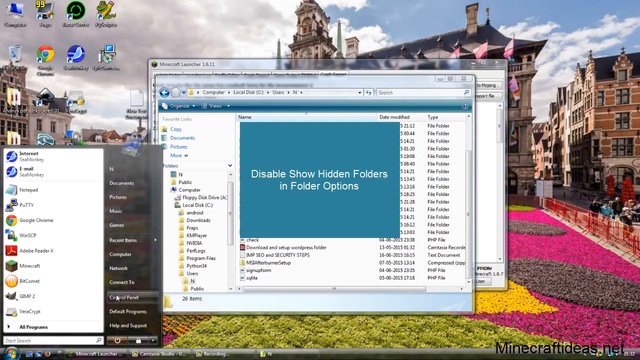Select Local Disk (C:) in folder tree

click(198, 205)
